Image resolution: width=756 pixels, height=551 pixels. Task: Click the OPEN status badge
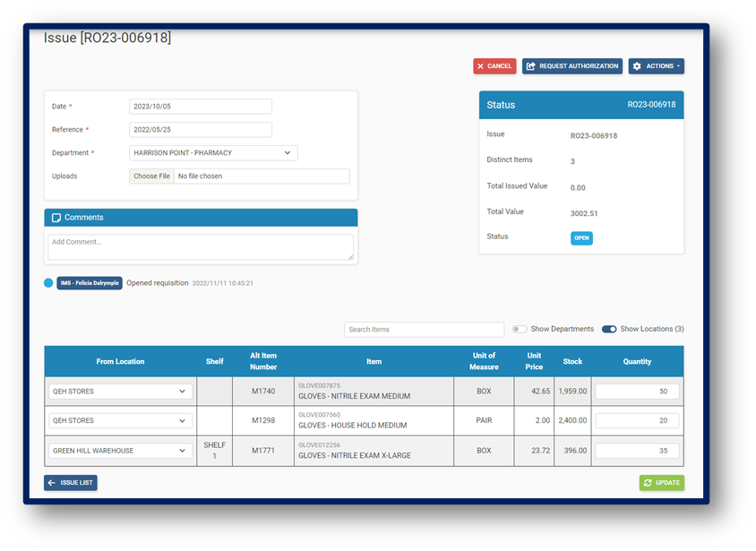[581, 238]
